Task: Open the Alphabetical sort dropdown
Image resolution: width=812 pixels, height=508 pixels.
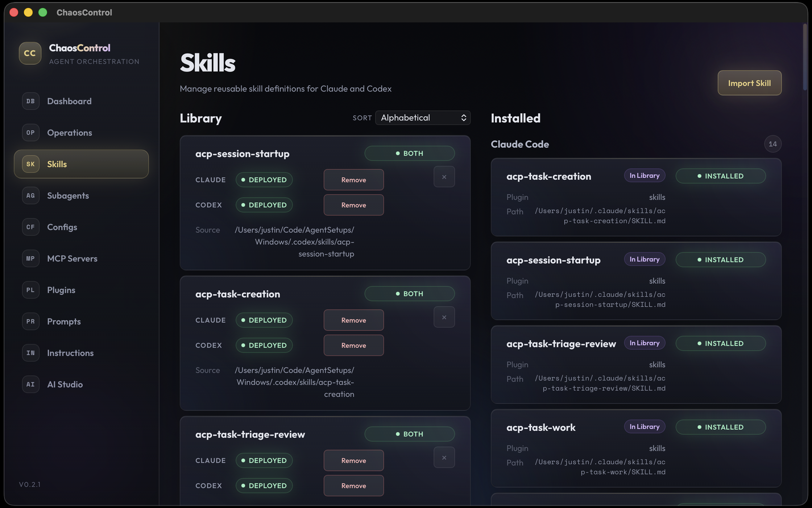Action: pyautogui.click(x=423, y=118)
